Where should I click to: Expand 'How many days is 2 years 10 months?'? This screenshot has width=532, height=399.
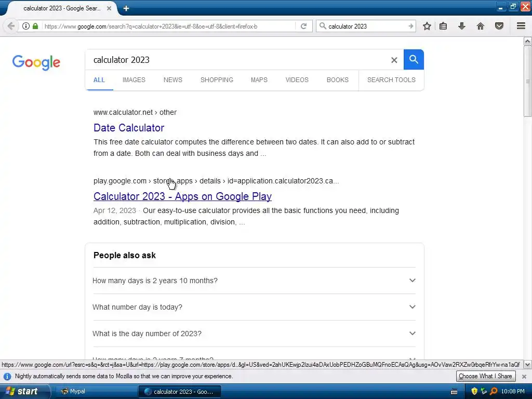[x=254, y=281]
